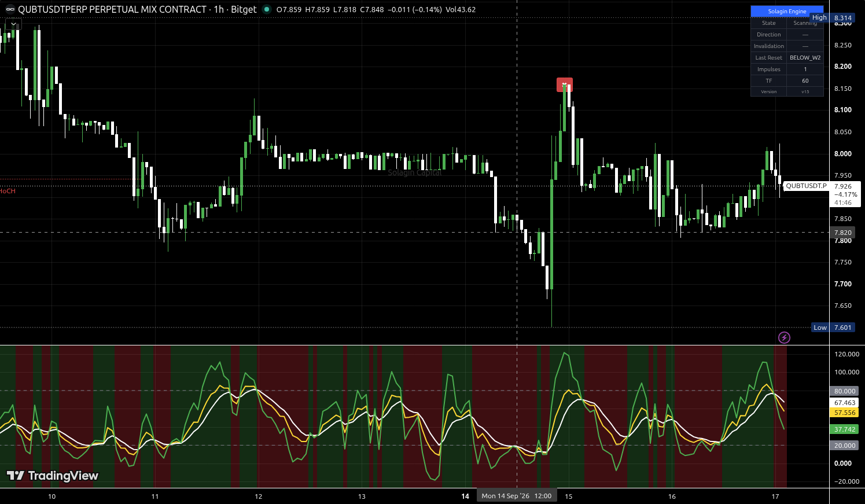The width and height of the screenshot is (865, 504).
Task: Click the 'Scanning' state value cell
Action: tap(805, 23)
